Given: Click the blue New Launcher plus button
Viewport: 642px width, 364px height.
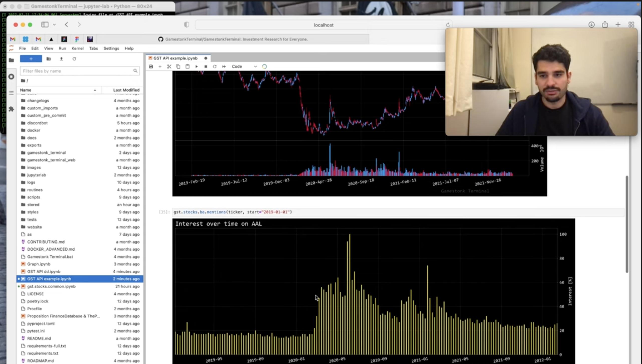Looking at the screenshot, I should [x=31, y=59].
